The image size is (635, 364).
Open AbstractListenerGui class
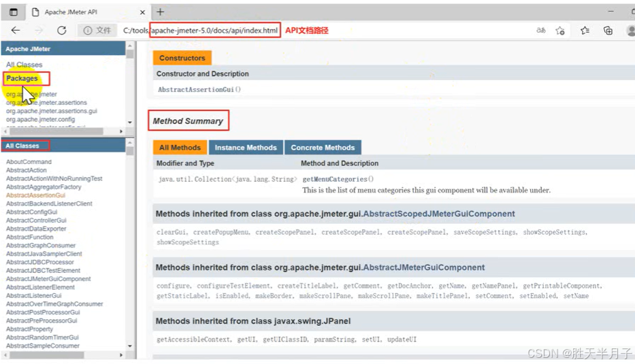point(33,295)
